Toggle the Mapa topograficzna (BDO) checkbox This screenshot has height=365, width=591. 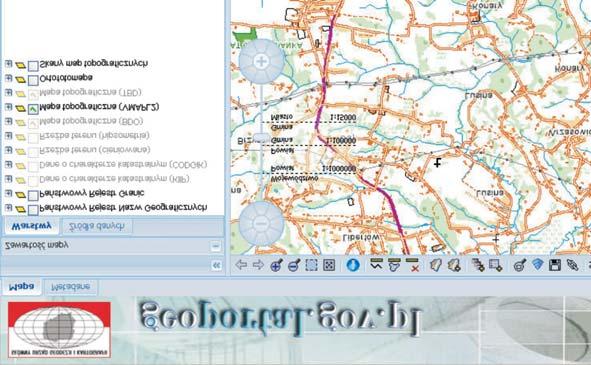point(34,124)
